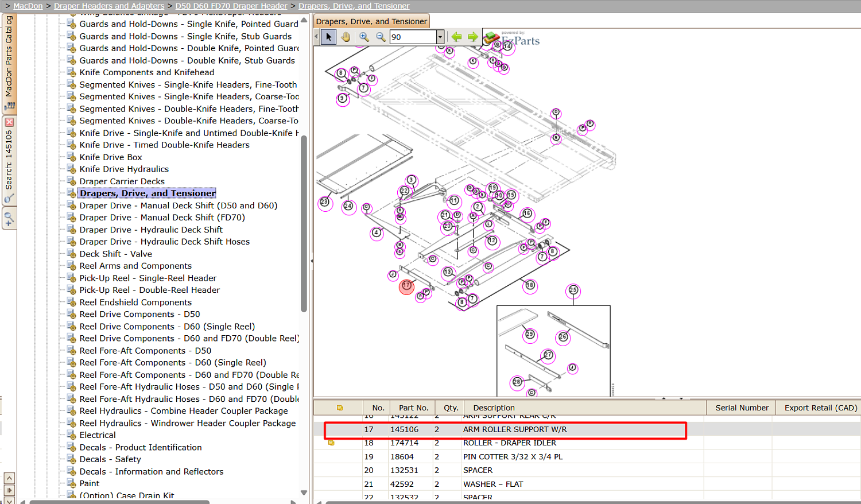Click Drapers, Drive, and Tensioner breadcrumb link

[354, 6]
